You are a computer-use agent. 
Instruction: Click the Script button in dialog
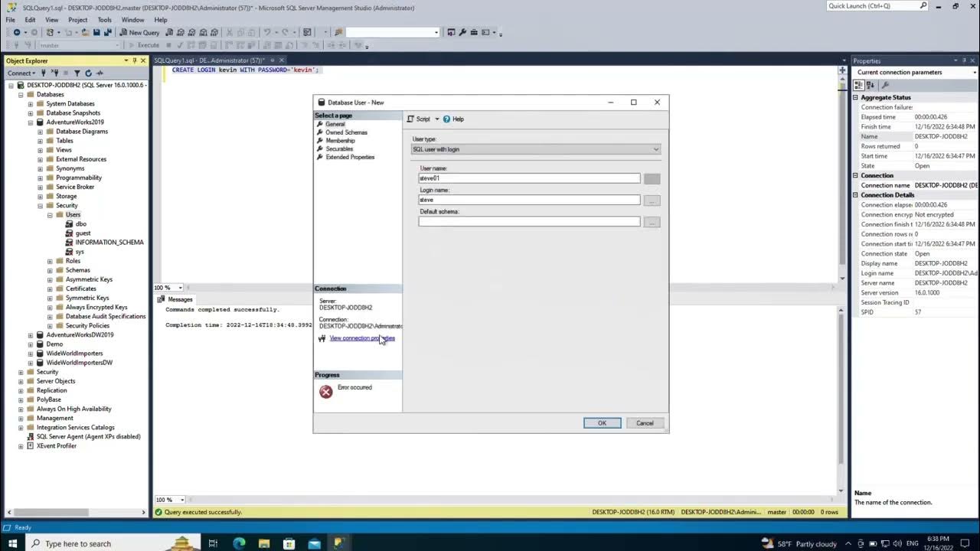(419, 119)
